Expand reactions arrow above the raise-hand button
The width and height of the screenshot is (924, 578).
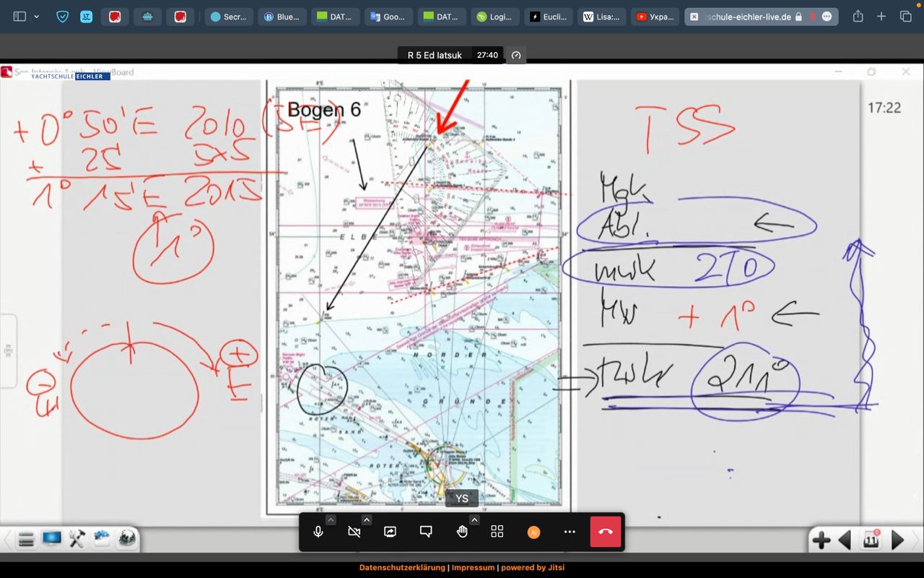point(474,519)
